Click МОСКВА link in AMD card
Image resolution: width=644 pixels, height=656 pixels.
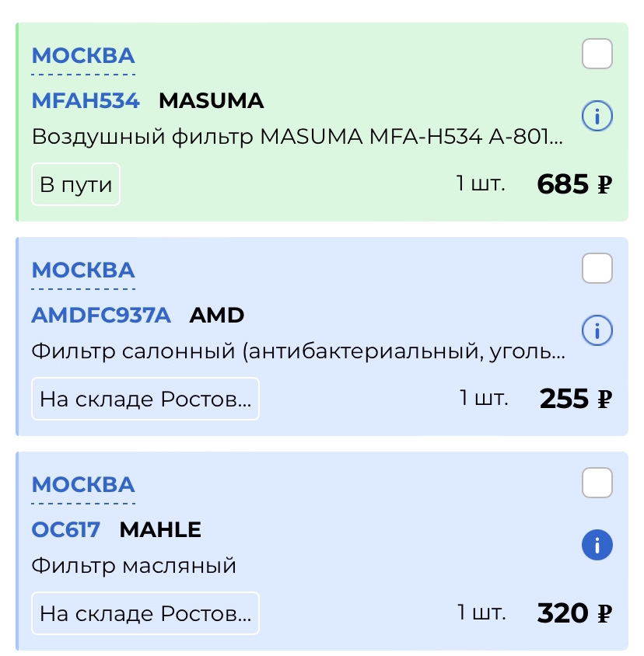click(x=83, y=270)
